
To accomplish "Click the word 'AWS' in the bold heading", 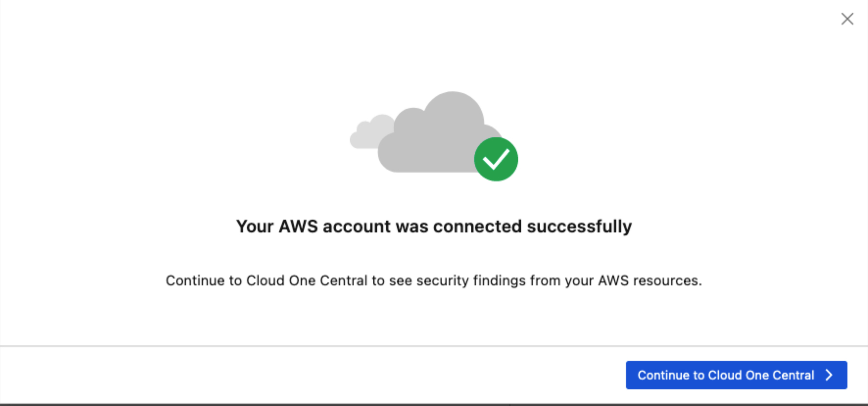I will point(298,227).
